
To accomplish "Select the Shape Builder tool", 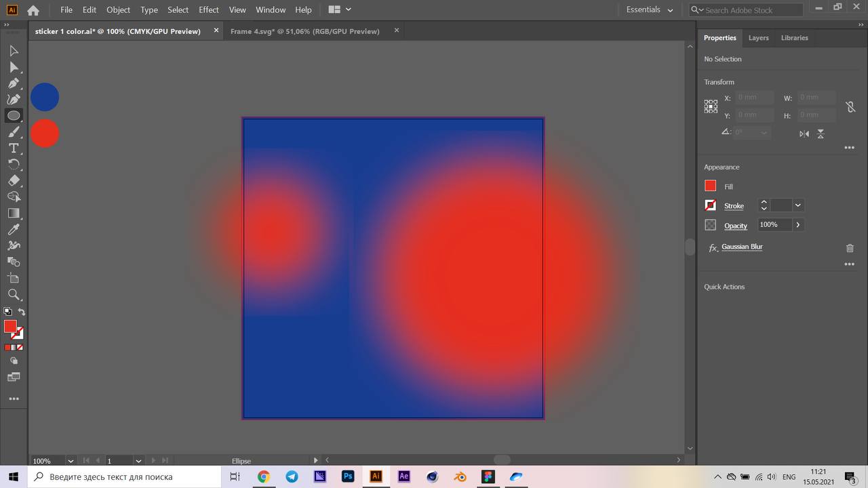I will [14, 197].
